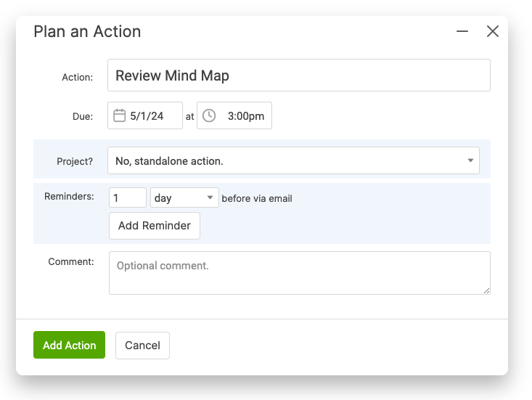Open the reminder unit day dropdown

click(x=184, y=197)
